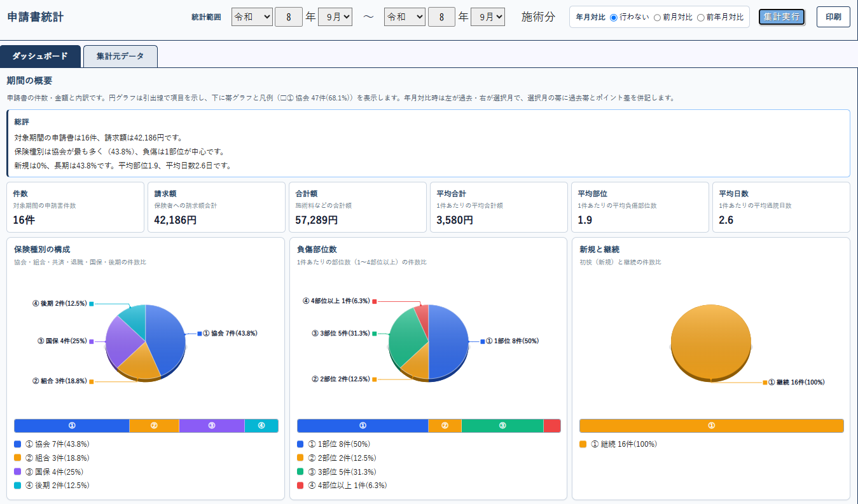Choose the 前年月対比 radio option
The height and width of the screenshot is (504, 858).
click(x=701, y=17)
